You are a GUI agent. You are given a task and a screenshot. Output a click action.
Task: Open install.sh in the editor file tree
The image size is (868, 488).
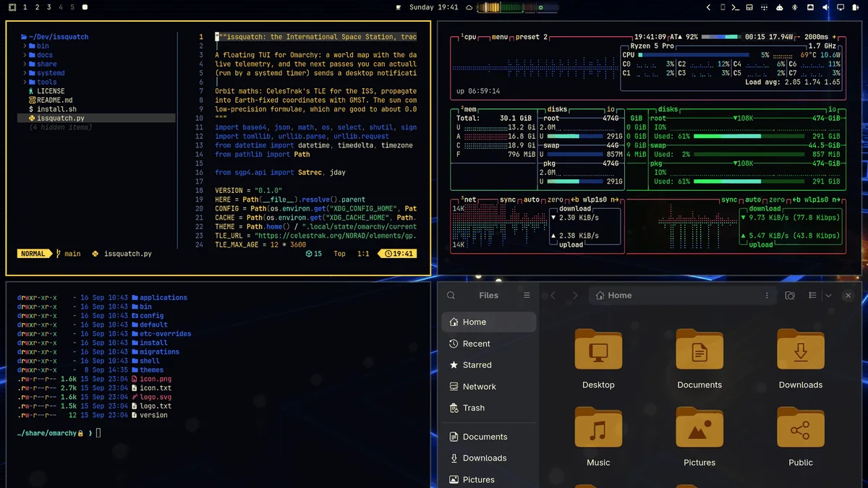click(x=52, y=109)
